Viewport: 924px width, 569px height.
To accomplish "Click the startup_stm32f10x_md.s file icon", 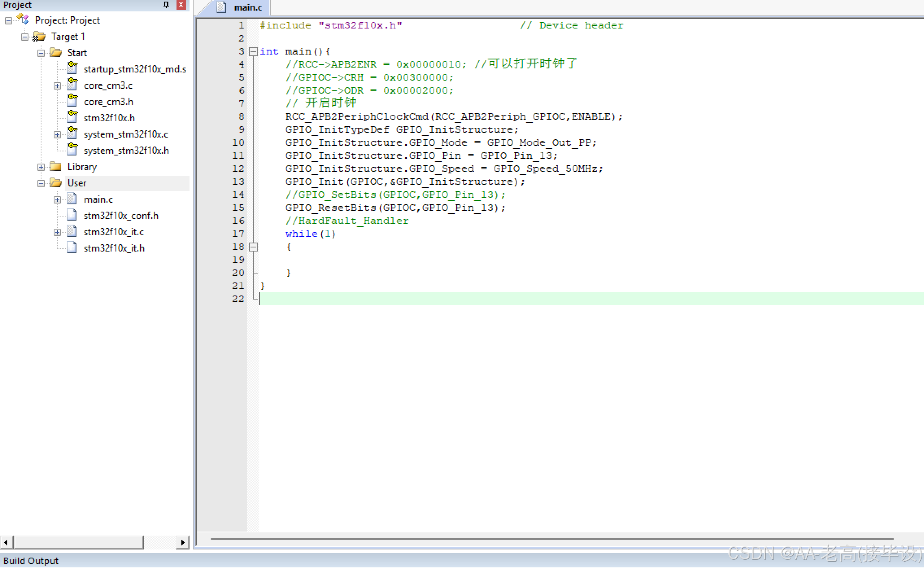I will click(72, 68).
